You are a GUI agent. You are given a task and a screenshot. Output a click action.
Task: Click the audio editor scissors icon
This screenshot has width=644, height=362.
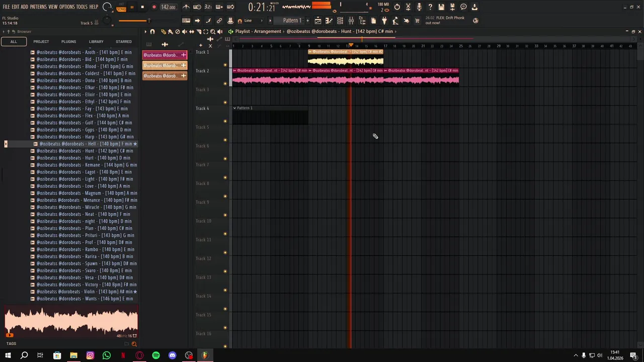tap(408, 7)
